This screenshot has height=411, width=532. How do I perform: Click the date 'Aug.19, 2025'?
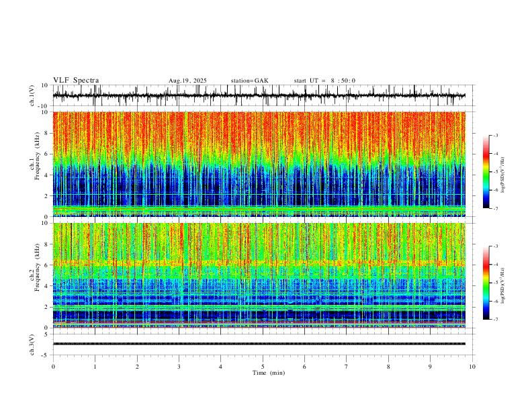(x=187, y=81)
